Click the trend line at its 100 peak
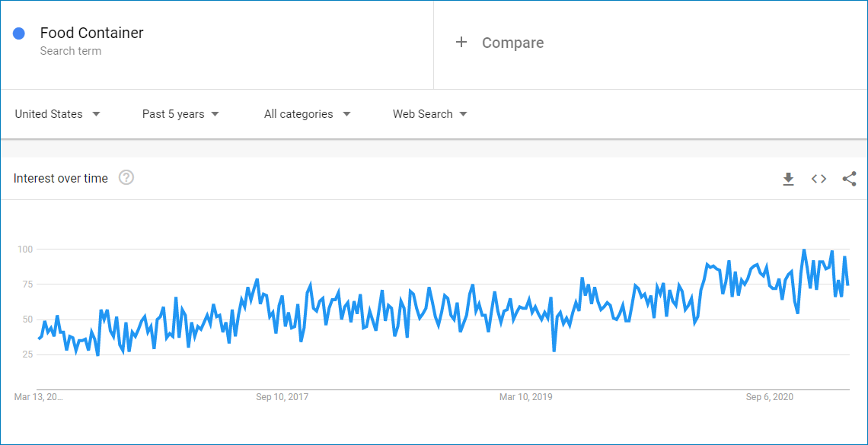This screenshot has height=445, width=868. [803, 249]
